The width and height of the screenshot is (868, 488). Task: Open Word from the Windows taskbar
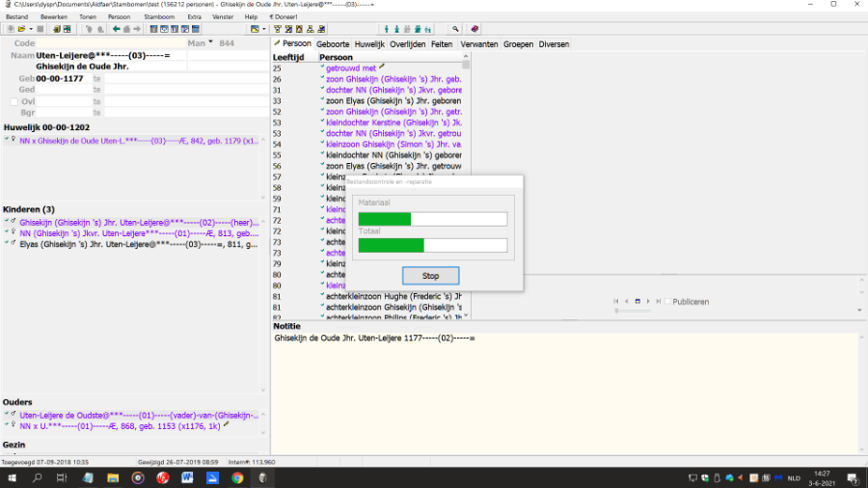(187, 477)
